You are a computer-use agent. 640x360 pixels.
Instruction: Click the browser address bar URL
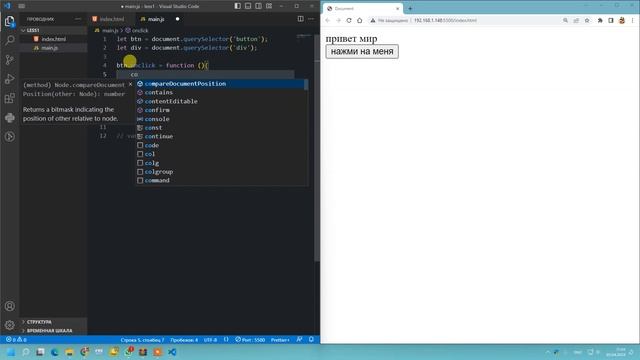(x=445, y=20)
